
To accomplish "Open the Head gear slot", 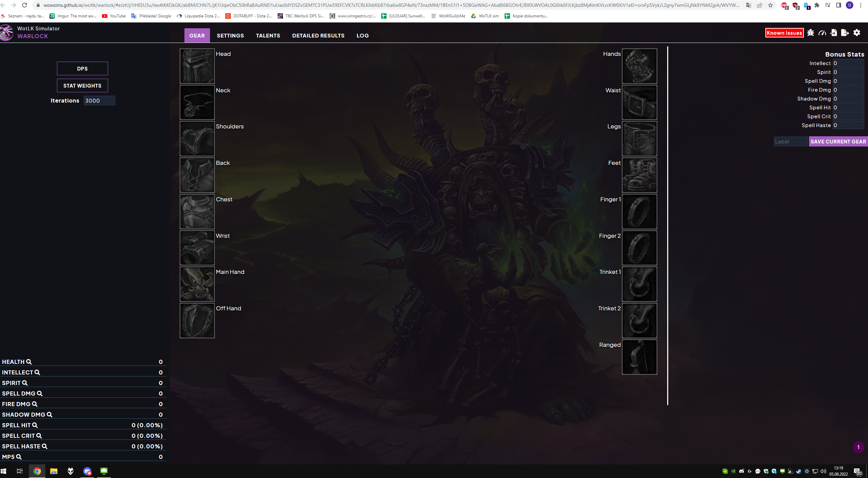I will (197, 66).
